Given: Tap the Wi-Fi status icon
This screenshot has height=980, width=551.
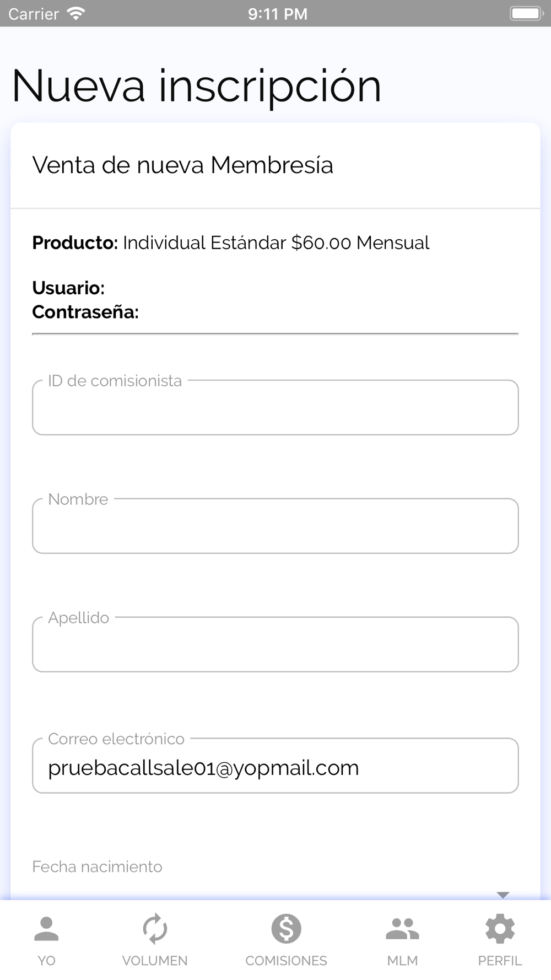Looking at the screenshot, I should point(75,13).
